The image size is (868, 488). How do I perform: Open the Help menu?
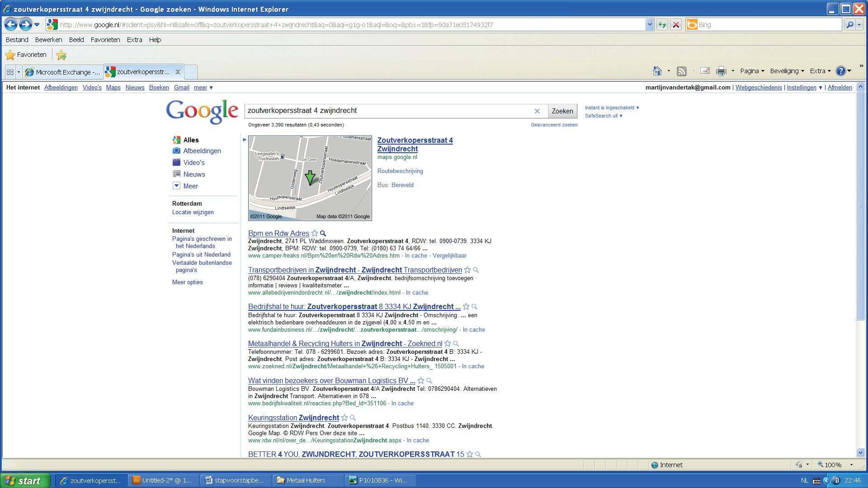coord(155,40)
